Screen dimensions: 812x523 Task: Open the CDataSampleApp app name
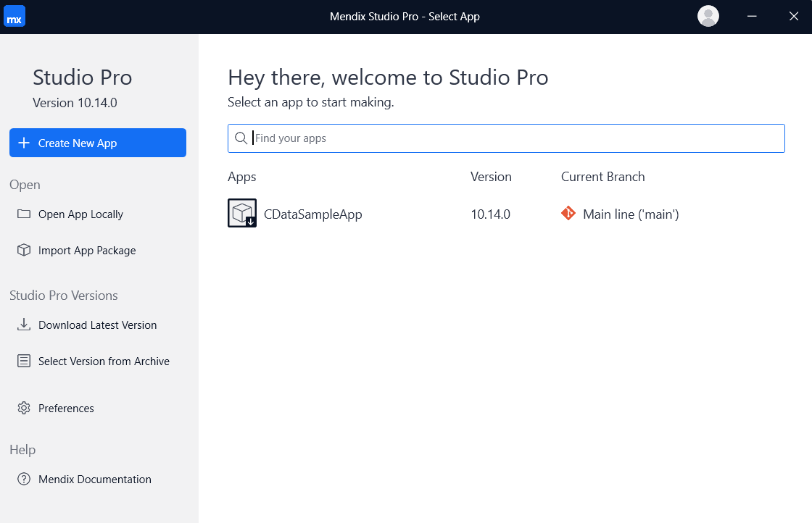tap(312, 214)
